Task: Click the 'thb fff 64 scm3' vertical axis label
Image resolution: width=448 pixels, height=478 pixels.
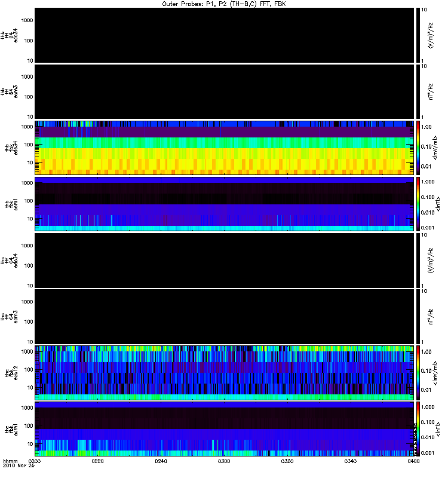Action: point(9,92)
